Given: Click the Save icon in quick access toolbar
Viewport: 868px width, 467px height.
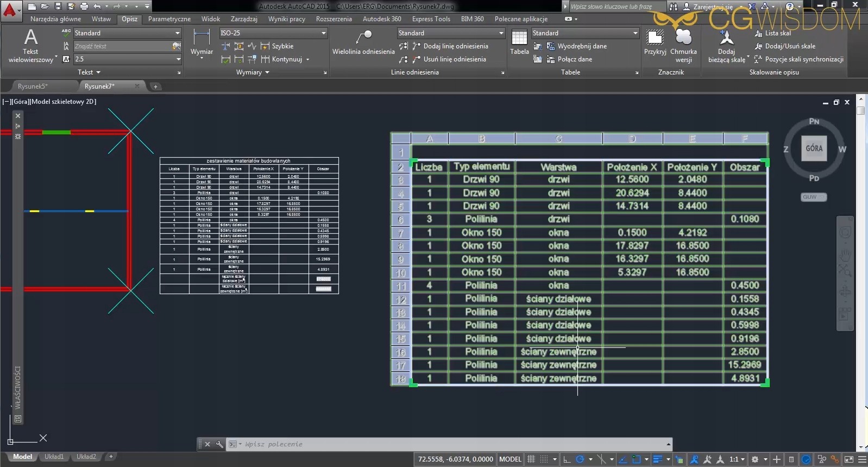Looking at the screenshot, I should pos(58,7).
